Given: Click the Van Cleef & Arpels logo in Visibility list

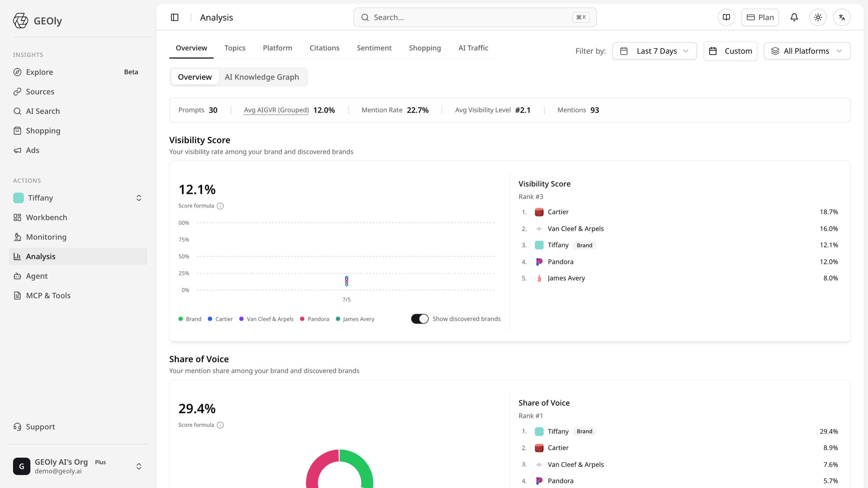Looking at the screenshot, I should coord(539,229).
